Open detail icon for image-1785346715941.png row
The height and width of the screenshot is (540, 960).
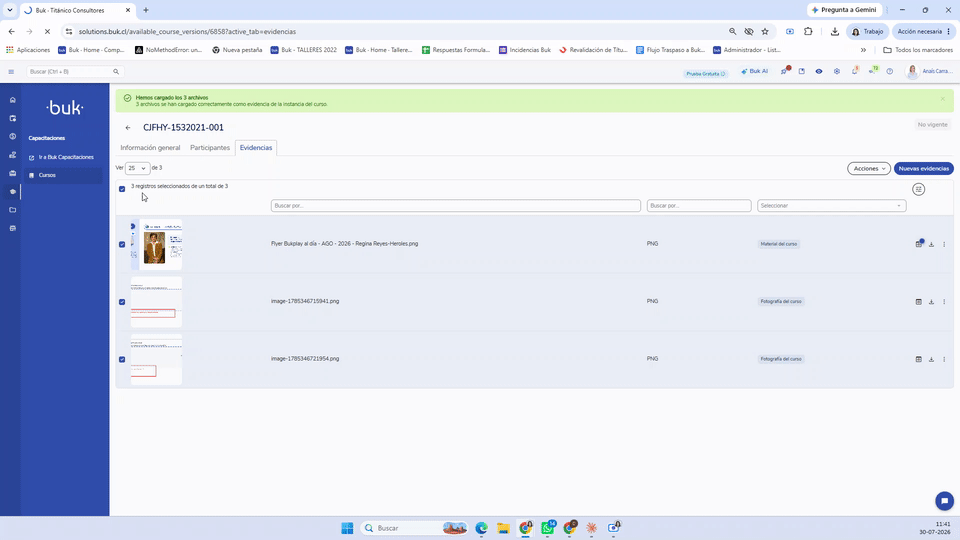(918, 302)
